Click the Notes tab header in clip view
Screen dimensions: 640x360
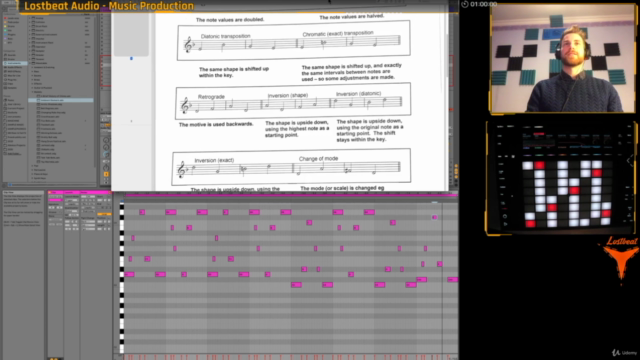tap(84, 193)
